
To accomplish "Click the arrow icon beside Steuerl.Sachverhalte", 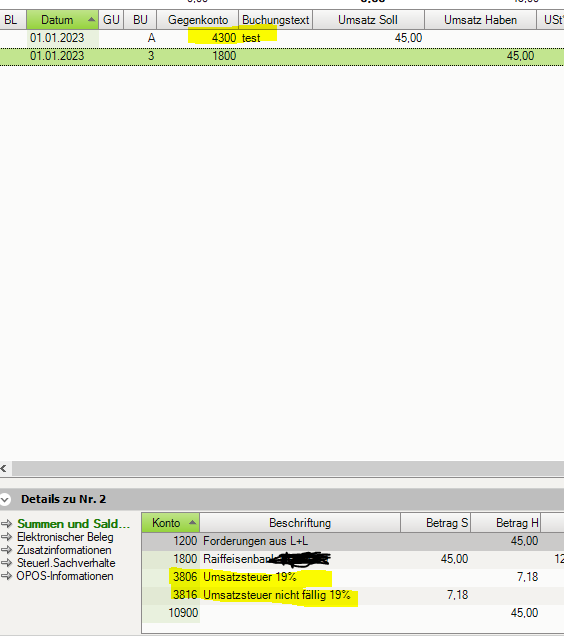I will click(x=6, y=563).
